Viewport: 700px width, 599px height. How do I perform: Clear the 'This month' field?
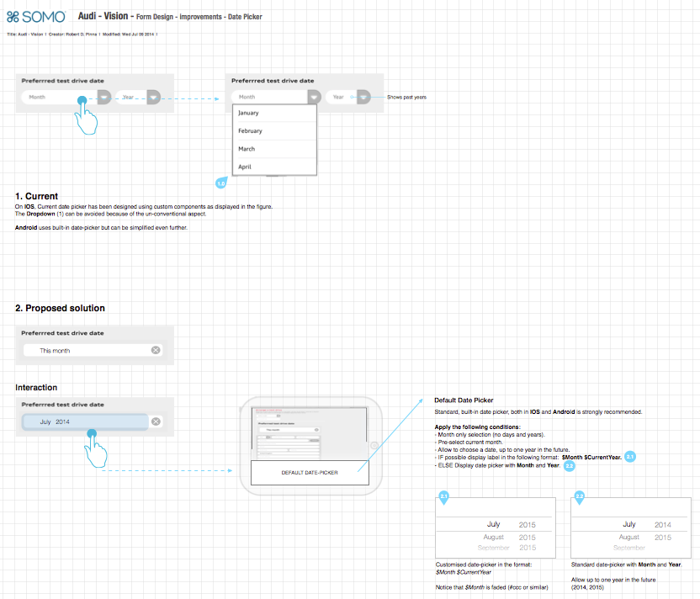pos(156,350)
